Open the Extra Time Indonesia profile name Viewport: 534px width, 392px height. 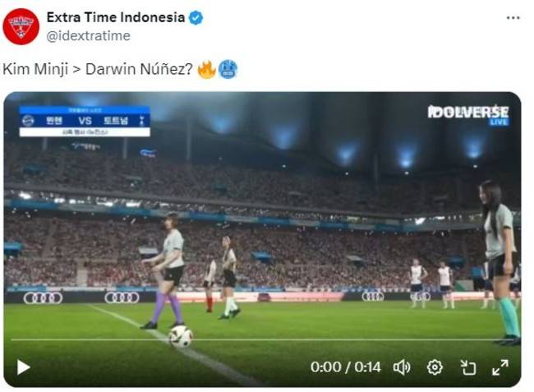(x=116, y=17)
